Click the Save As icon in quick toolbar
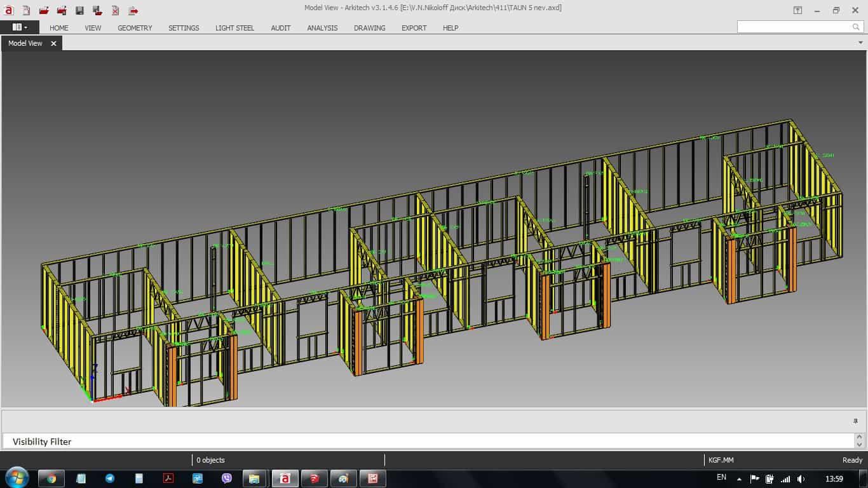Screen dimensions: 868x488 click(x=97, y=10)
